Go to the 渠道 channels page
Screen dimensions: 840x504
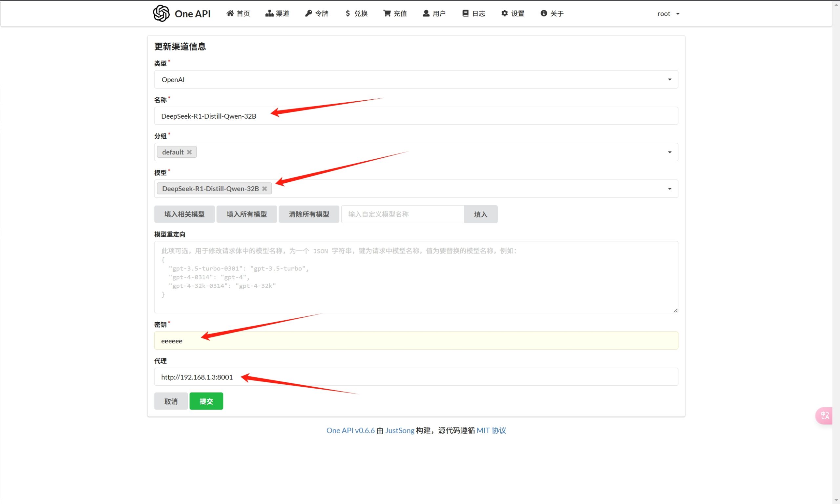coord(277,13)
